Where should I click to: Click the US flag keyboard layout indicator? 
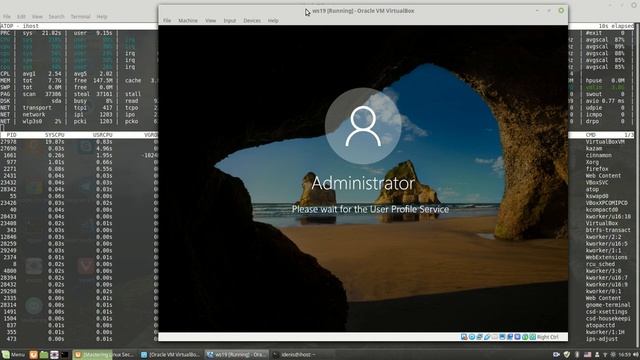pyautogui.click(x=588, y=355)
